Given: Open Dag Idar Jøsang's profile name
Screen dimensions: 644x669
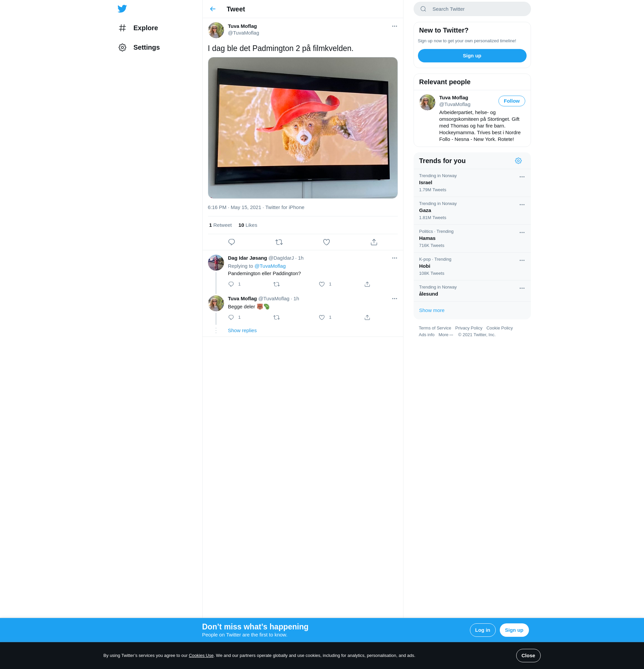Looking at the screenshot, I should [247, 258].
